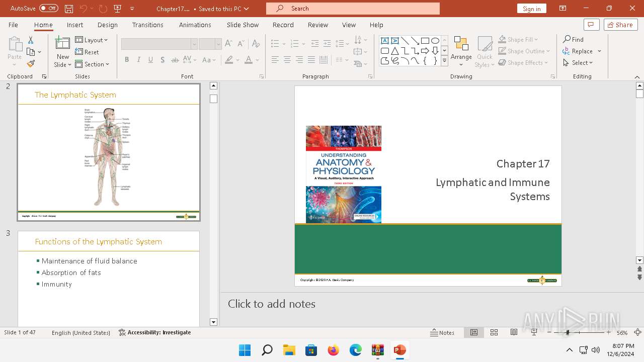Viewport: 644px width, 362px height.
Task: Open the Arrange dropdown
Action: [x=461, y=51]
